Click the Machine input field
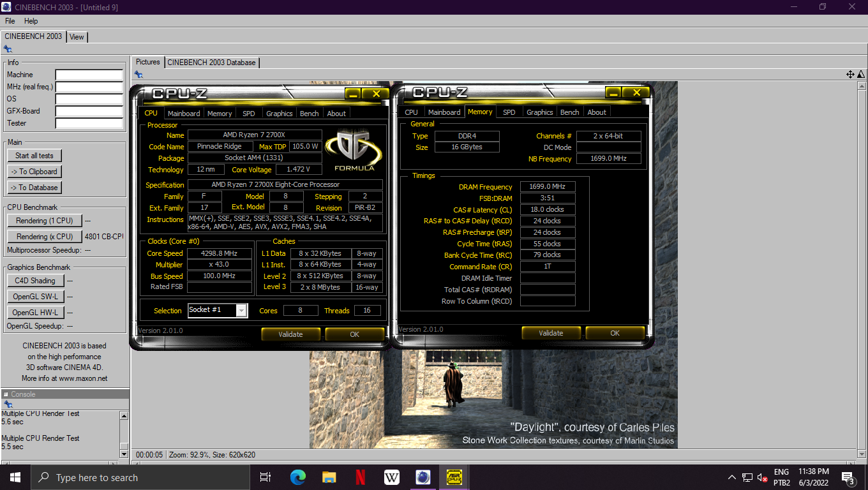The width and height of the screenshot is (868, 490). pos(89,75)
